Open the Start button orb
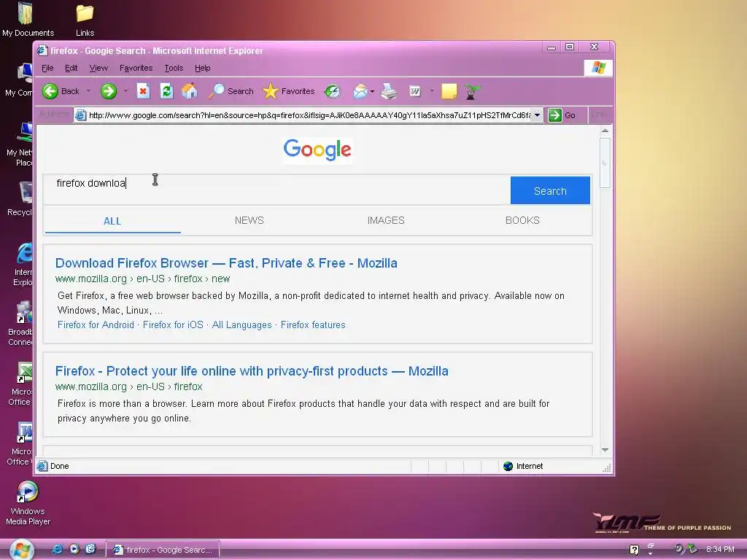Viewport: 747px width, 560px height. (x=21, y=550)
